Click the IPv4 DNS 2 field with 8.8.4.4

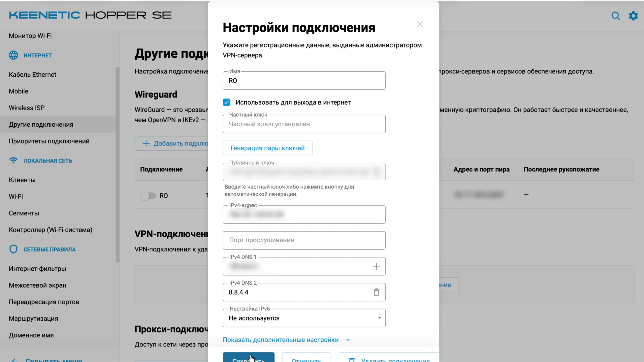(x=304, y=292)
